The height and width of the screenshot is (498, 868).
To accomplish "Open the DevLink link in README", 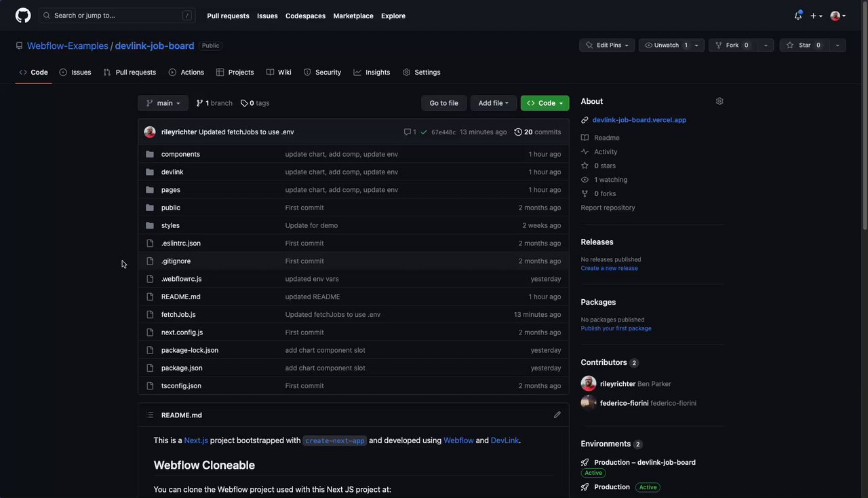I will point(505,440).
